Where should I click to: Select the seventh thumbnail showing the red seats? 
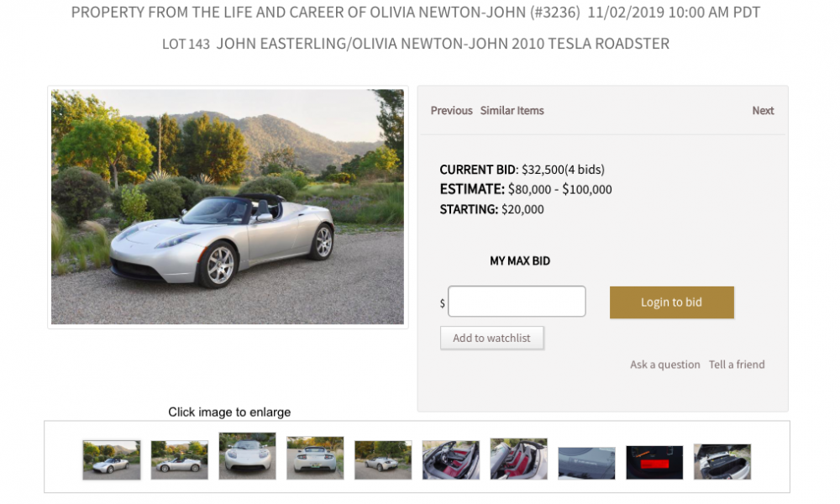[518, 459]
